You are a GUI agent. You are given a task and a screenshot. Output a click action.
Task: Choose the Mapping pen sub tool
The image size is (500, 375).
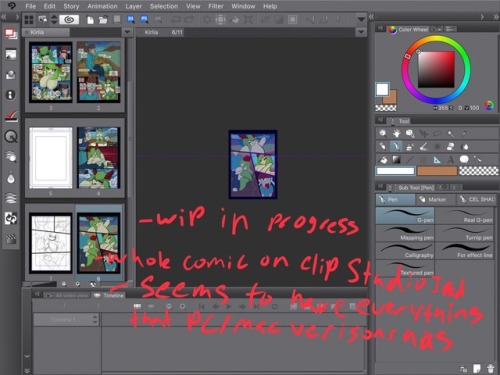405,233
